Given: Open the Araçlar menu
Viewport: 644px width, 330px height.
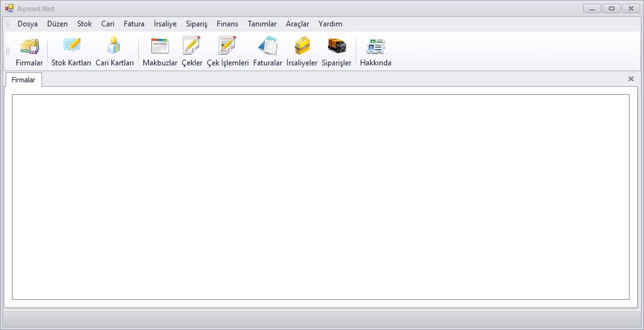Looking at the screenshot, I should tap(297, 24).
